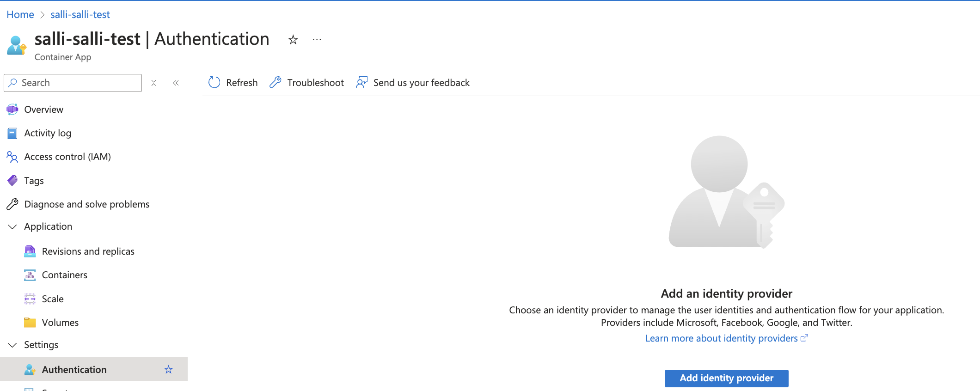This screenshot has height=391, width=980.
Task: Click the Application group label
Action: tap(48, 226)
